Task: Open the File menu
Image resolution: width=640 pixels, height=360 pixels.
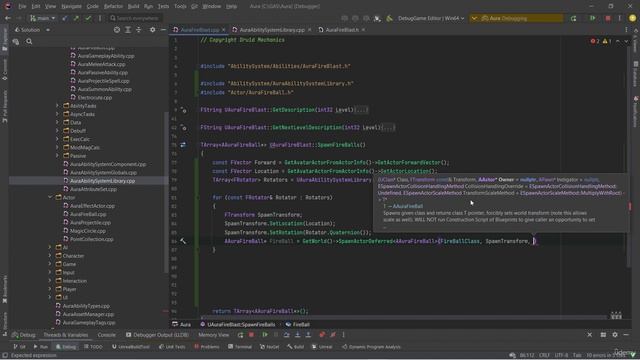Action: (22, 7)
